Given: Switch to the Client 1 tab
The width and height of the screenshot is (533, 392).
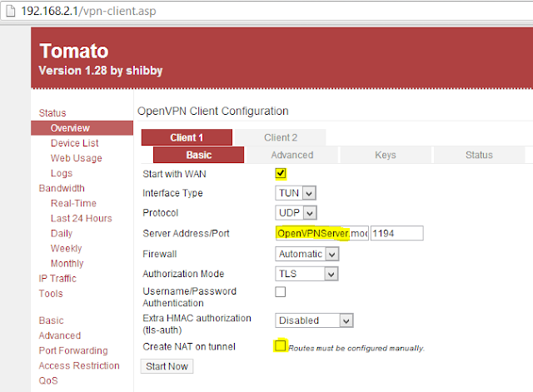Looking at the screenshot, I should (187, 137).
